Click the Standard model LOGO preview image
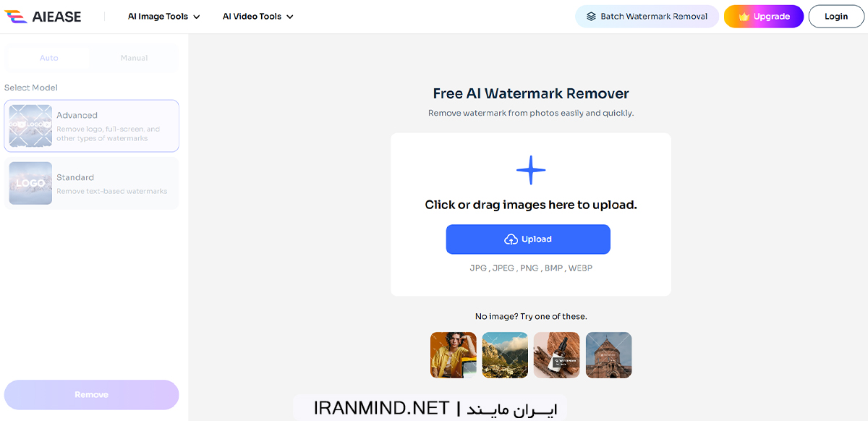The image size is (868, 421). [x=30, y=183]
